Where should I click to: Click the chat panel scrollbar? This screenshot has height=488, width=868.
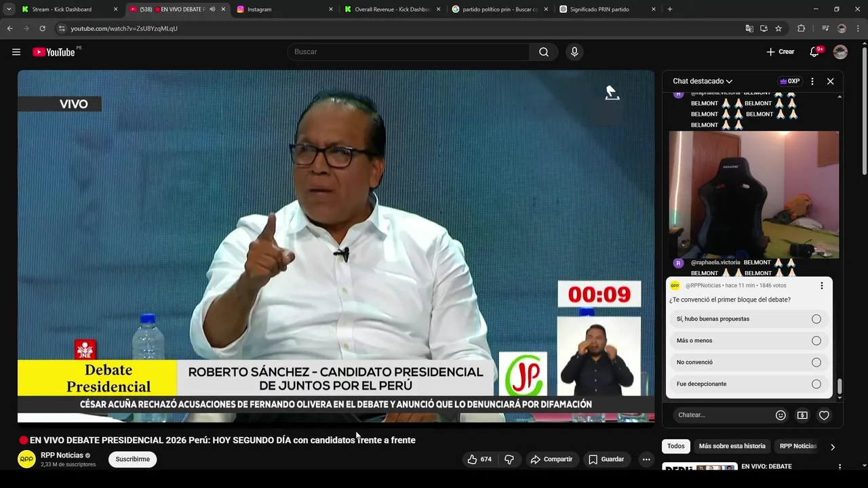click(x=840, y=387)
